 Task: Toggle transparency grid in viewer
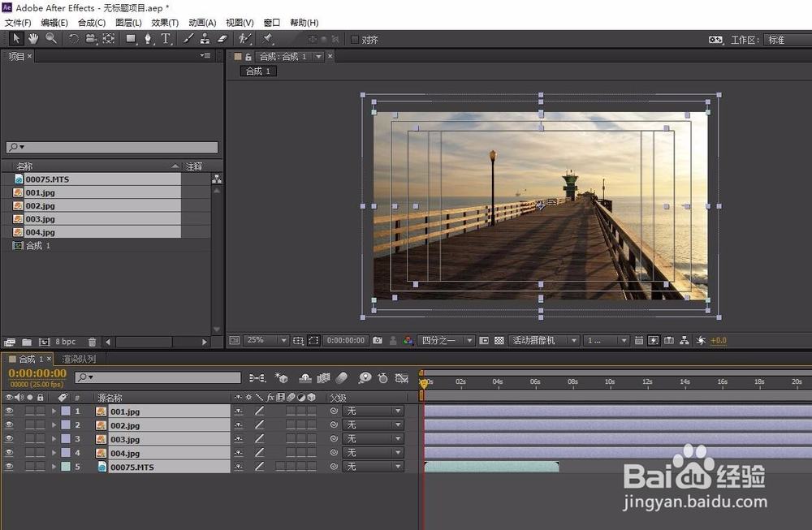pos(499,340)
